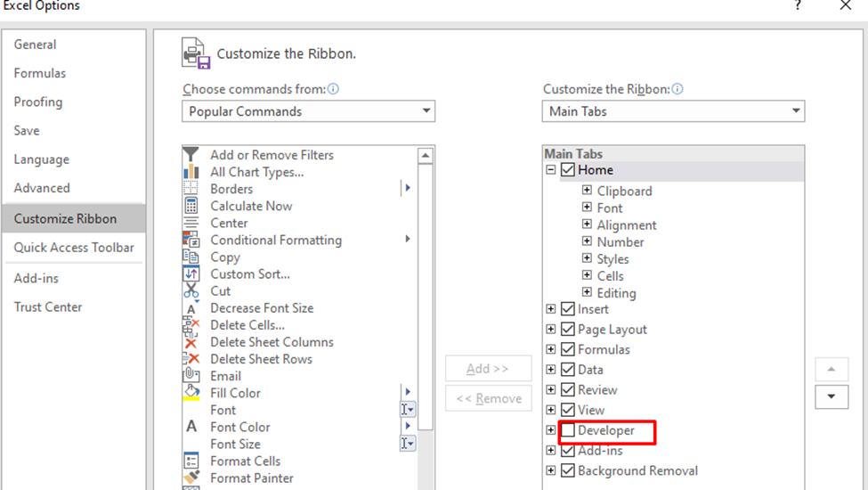
Task: Expand the Alignment group
Action: [x=587, y=224]
